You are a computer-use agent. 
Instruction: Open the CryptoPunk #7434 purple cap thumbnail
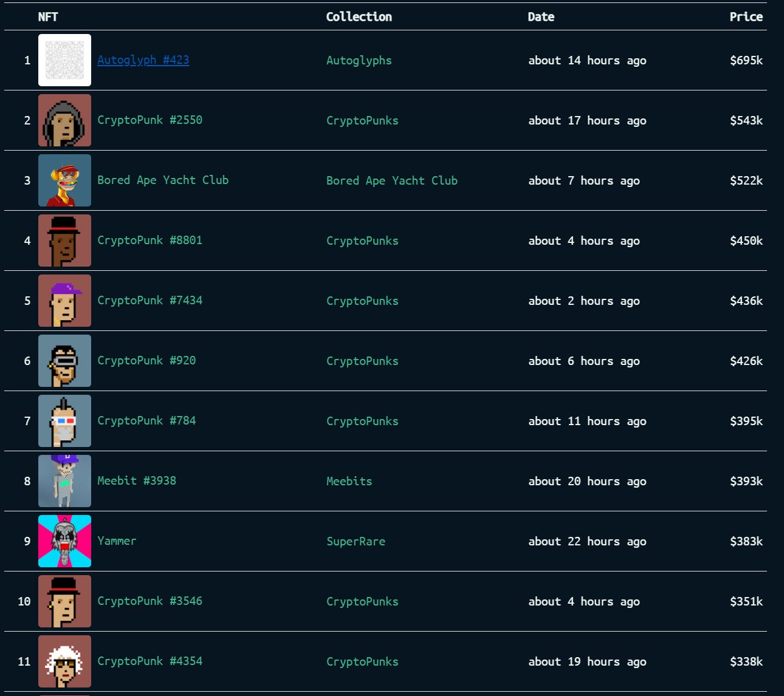pos(64,301)
